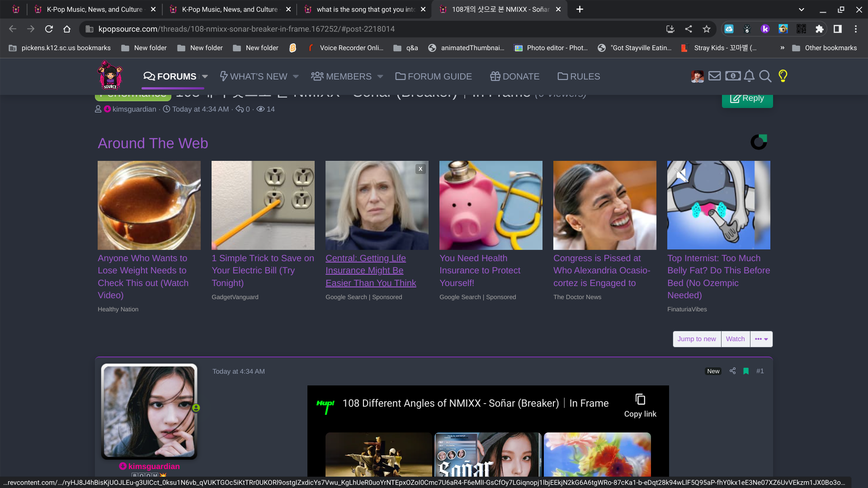Click the install app icon in the address bar
The image size is (868, 488).
[x=670, y=29]
